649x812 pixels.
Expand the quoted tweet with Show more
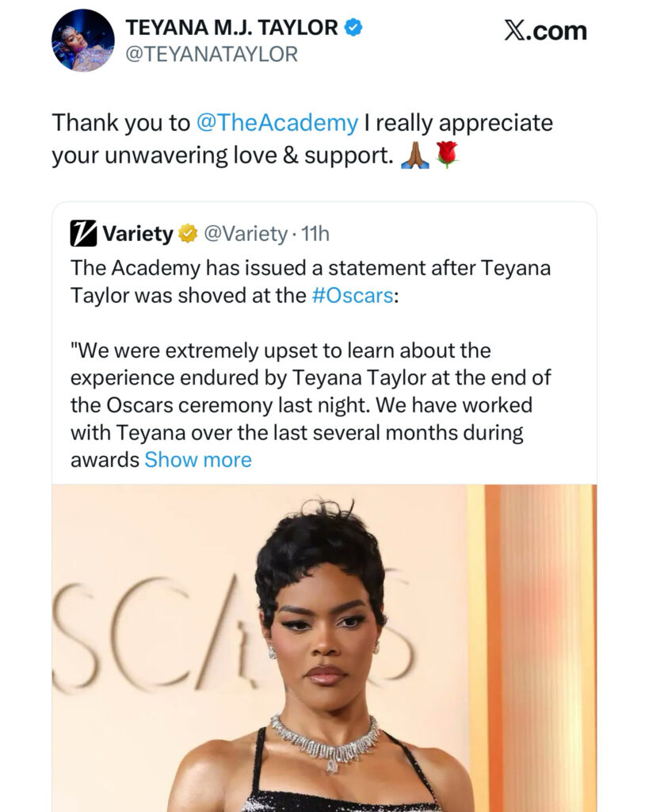pos(198,460)
